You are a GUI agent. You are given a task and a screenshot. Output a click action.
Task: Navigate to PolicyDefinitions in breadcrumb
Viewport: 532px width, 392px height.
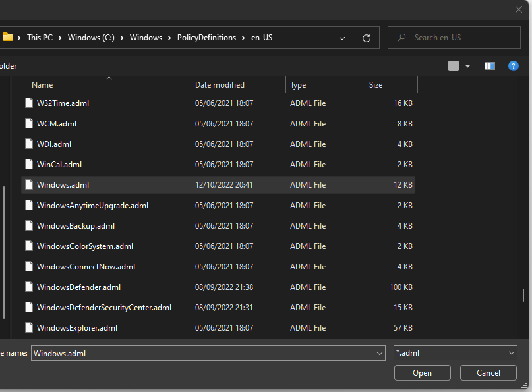[206, 38]
